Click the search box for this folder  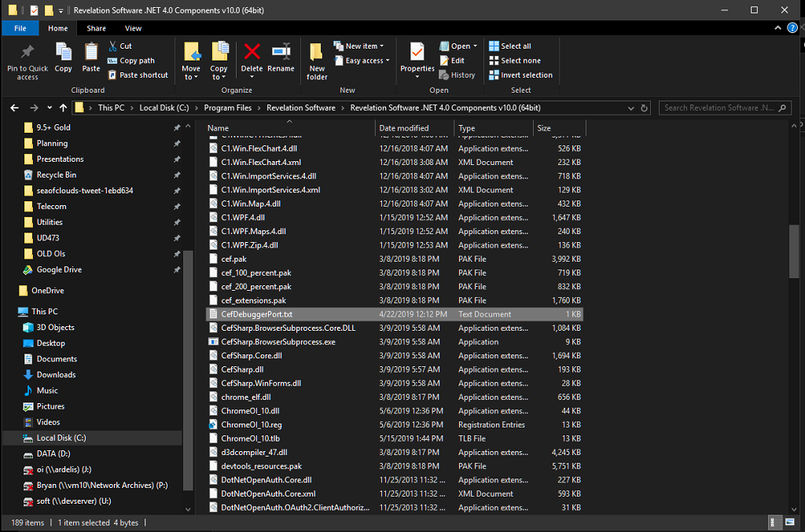click(724, 108)
